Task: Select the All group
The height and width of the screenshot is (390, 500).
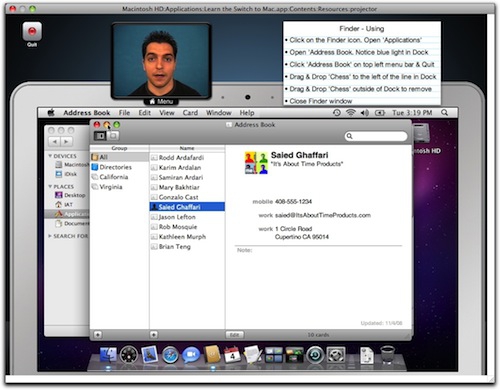Action: pyautogui.click(x=119, y=157)
